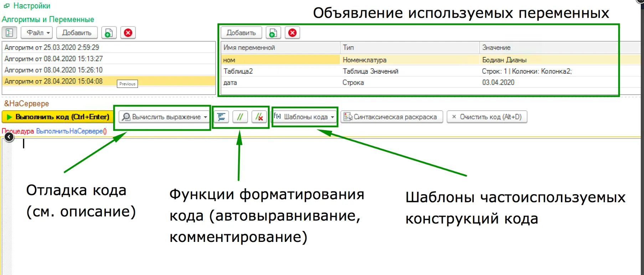Select the Таблица2 variable row
644x275 pixels.
(238, 71)
